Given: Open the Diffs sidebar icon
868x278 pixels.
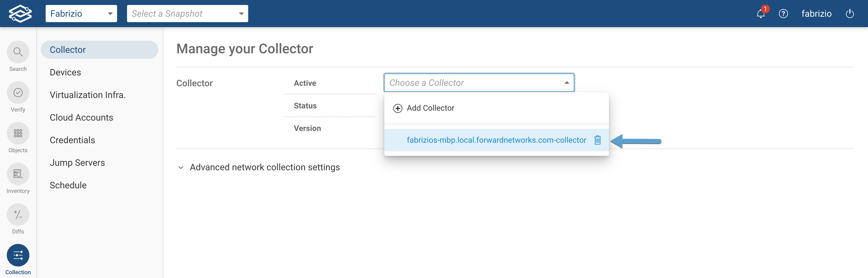Looking at the screenshot, I should (18, 214).
